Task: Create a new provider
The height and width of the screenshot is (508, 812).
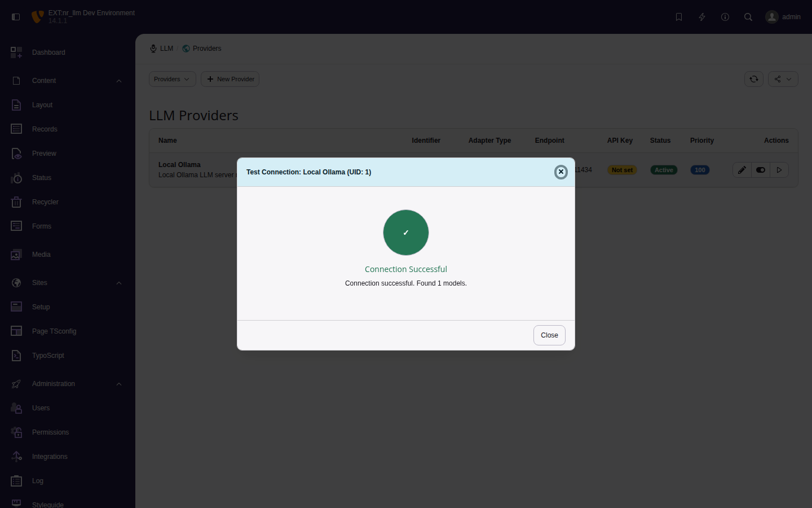Action: pyautogui.click(x=230, y=79)
